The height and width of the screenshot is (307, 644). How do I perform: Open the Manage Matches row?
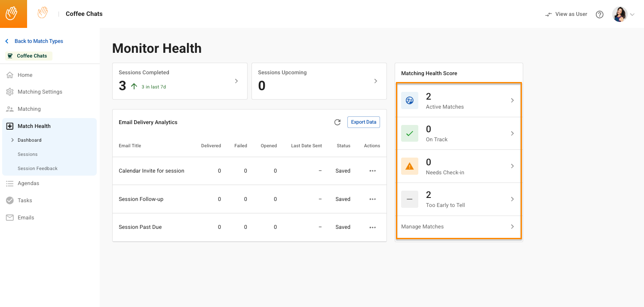(458, 227)
